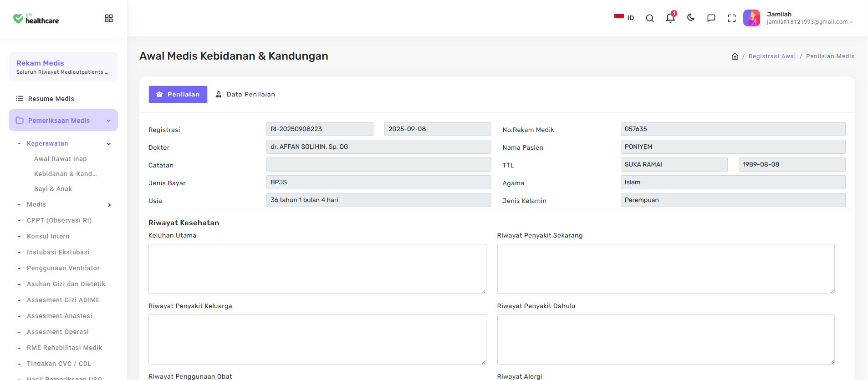Image resolution: width=868 pixels, height=380 pixels.
Task: Open Assesment Operasi
Action: (x=58, y=332)
